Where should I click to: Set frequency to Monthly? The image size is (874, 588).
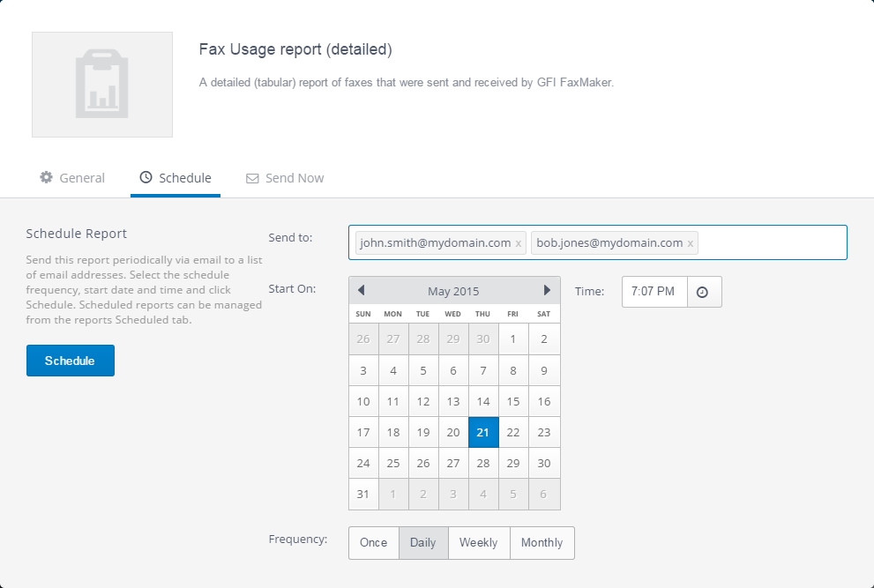(x=542, y=543)
